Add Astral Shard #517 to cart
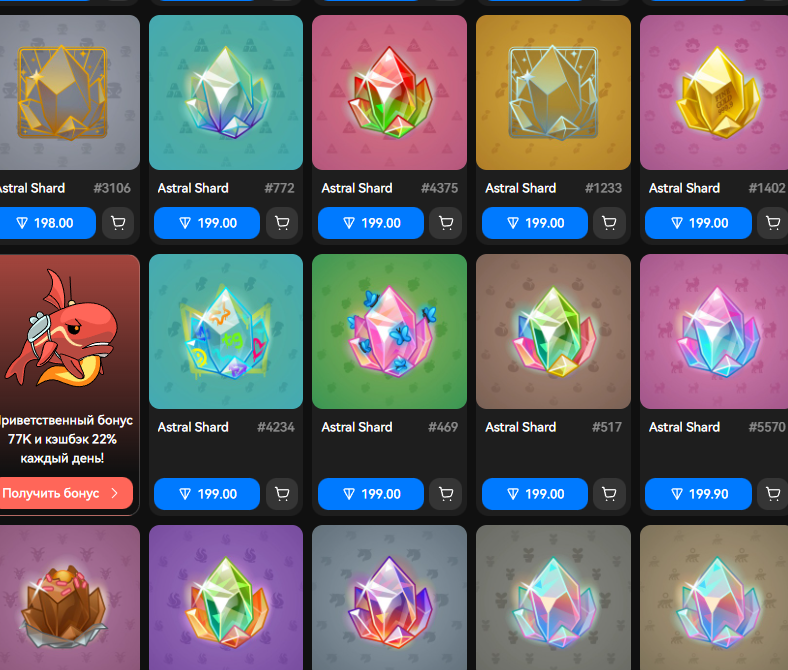This screenshot has width=788, height=670. (609, 494)
